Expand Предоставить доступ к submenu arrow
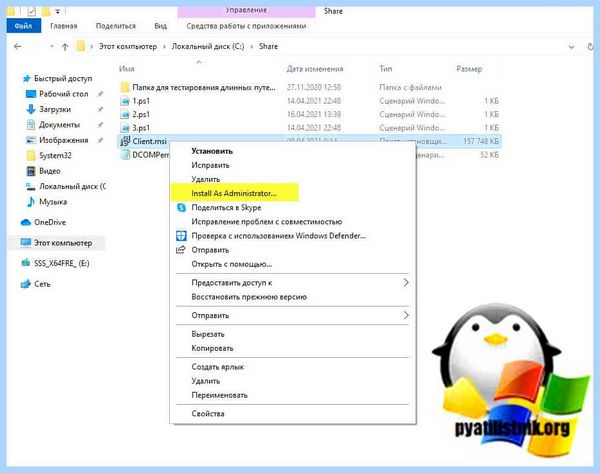 pos(406,282)
